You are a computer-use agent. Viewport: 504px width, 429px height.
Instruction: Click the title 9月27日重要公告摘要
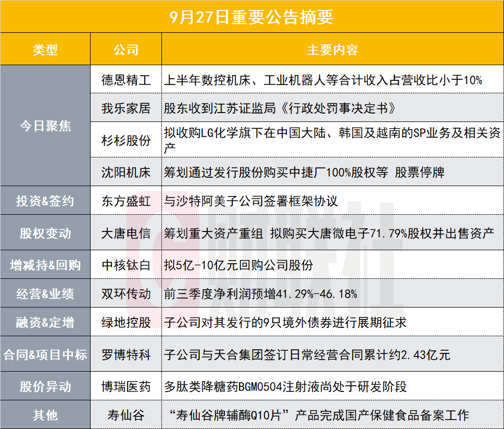(251, 17)
